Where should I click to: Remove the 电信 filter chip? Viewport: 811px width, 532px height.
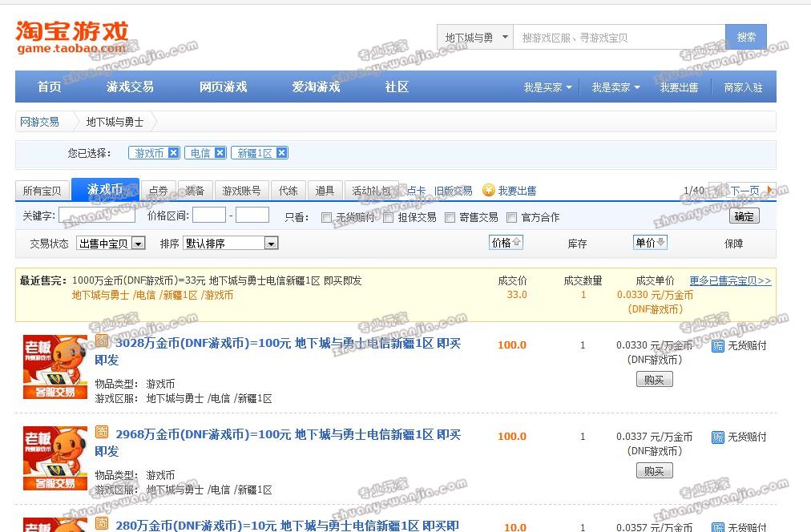220,153
